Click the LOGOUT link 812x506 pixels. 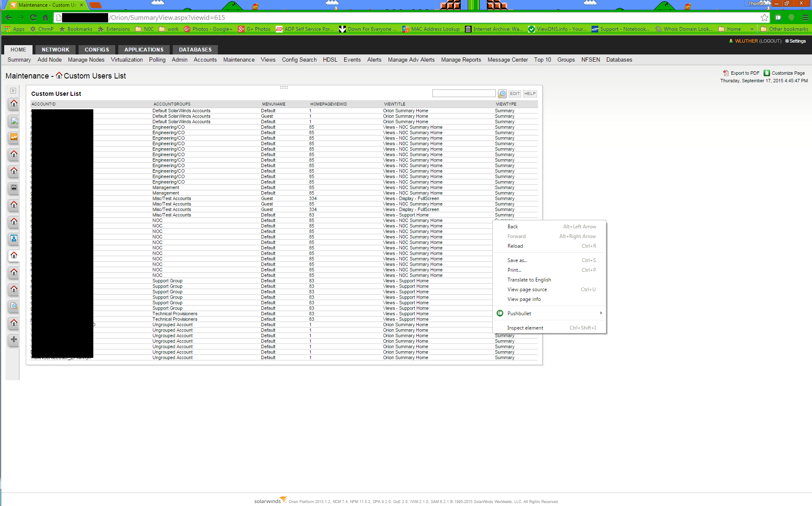769,41
